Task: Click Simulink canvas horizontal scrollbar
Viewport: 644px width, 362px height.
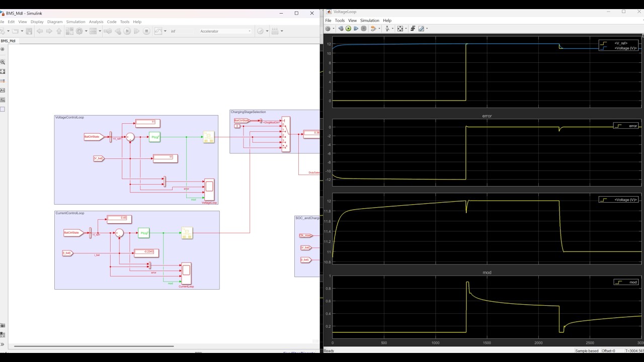Action: [94, 346]
